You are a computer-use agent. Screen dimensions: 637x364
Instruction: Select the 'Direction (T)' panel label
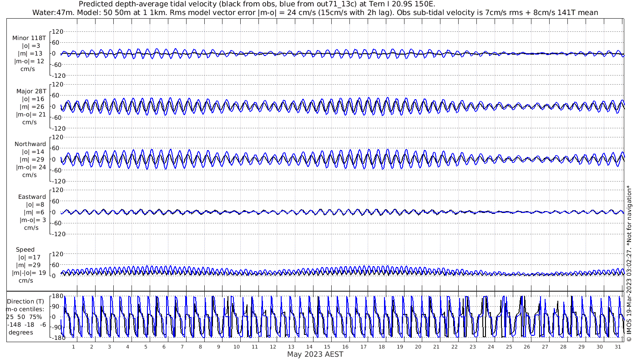[26, 301]
